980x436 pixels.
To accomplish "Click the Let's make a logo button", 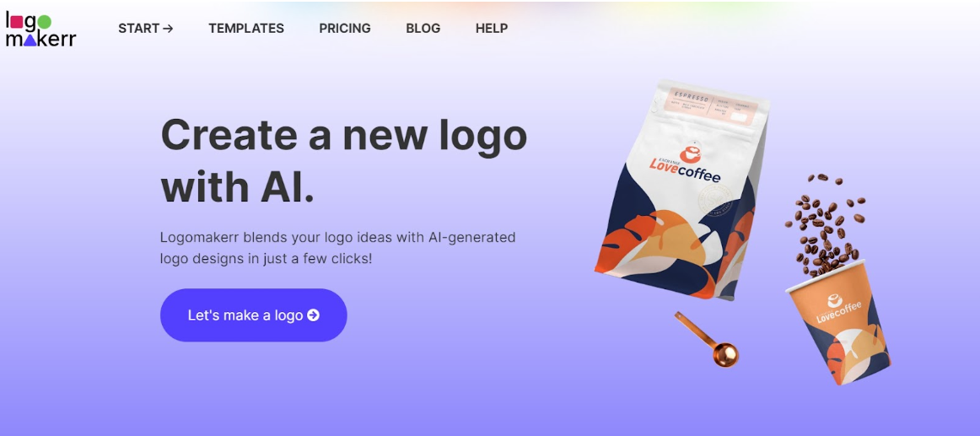I will click(x=254, y=315).
